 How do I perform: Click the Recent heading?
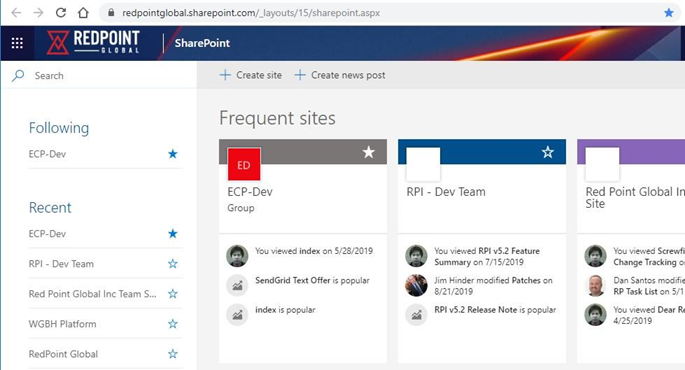(50, 207)
